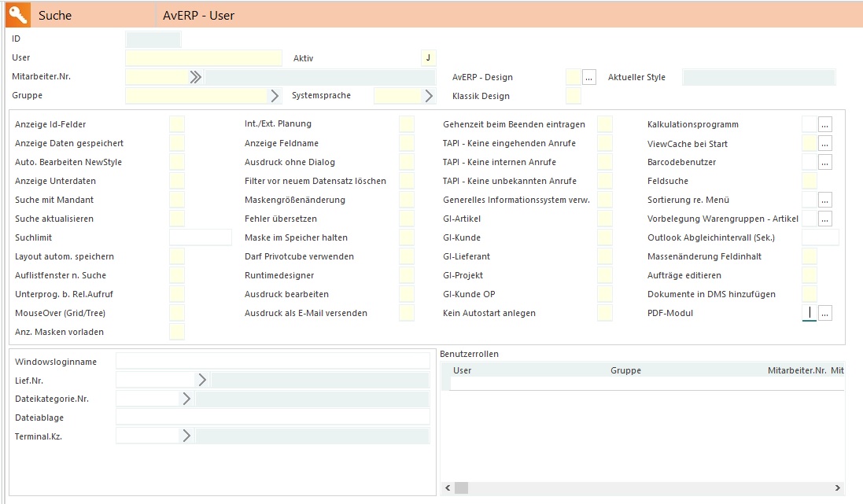Click the Benutzerrollen horizontal scrollbar thumb
Image resolution: width=863 pixels, height=504 pixels.
coord(461,488)
